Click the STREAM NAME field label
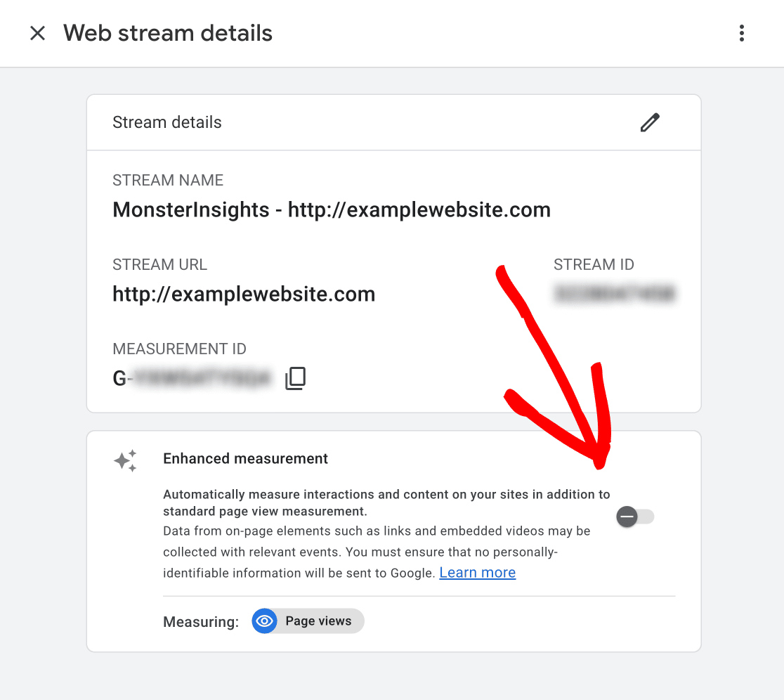This screenshot has height=700, width=784. (x=168, y=181)
